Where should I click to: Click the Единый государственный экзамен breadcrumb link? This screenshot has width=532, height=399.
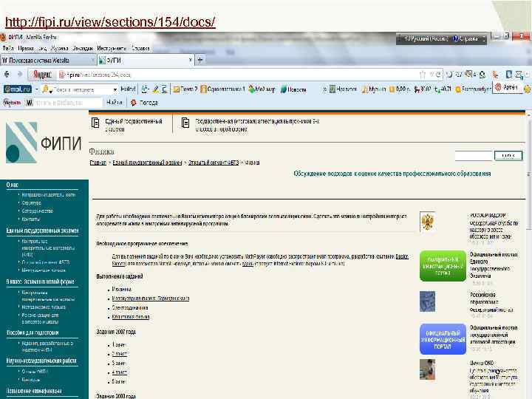[x=147, y=163]
